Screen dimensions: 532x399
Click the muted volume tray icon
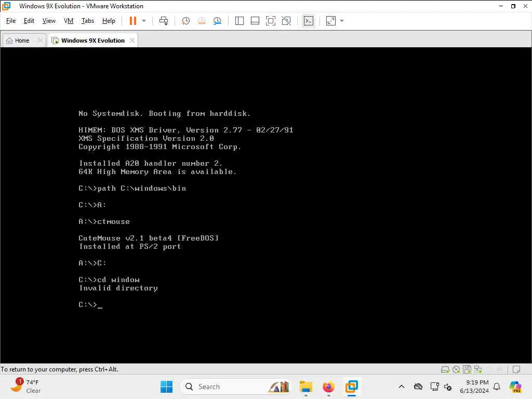[x=448, y=387]
